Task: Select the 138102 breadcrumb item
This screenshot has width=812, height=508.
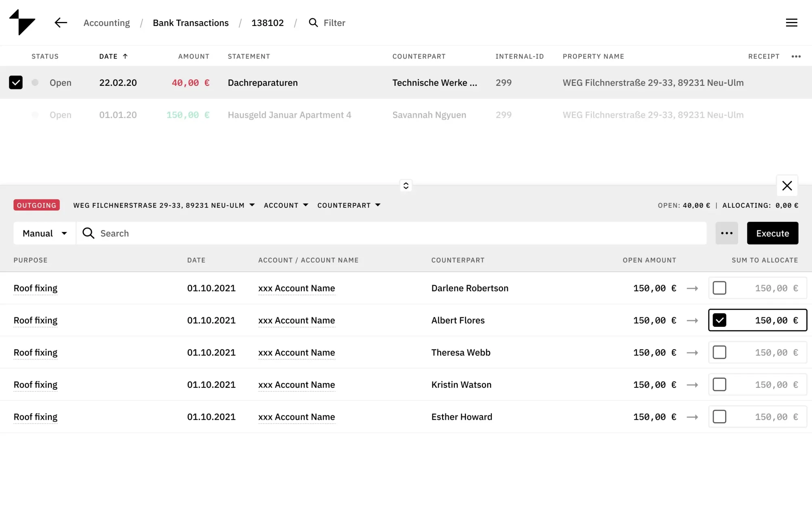Action: click(x=268, y=23)
